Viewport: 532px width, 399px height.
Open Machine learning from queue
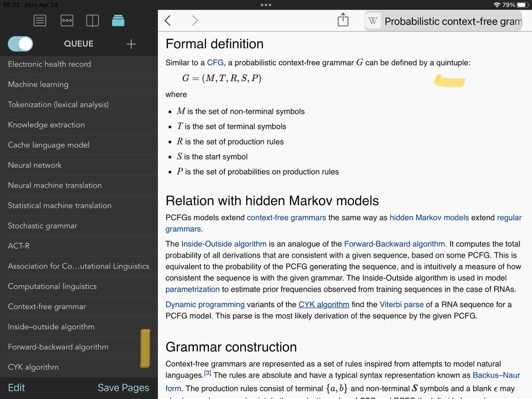coord(79,84)
